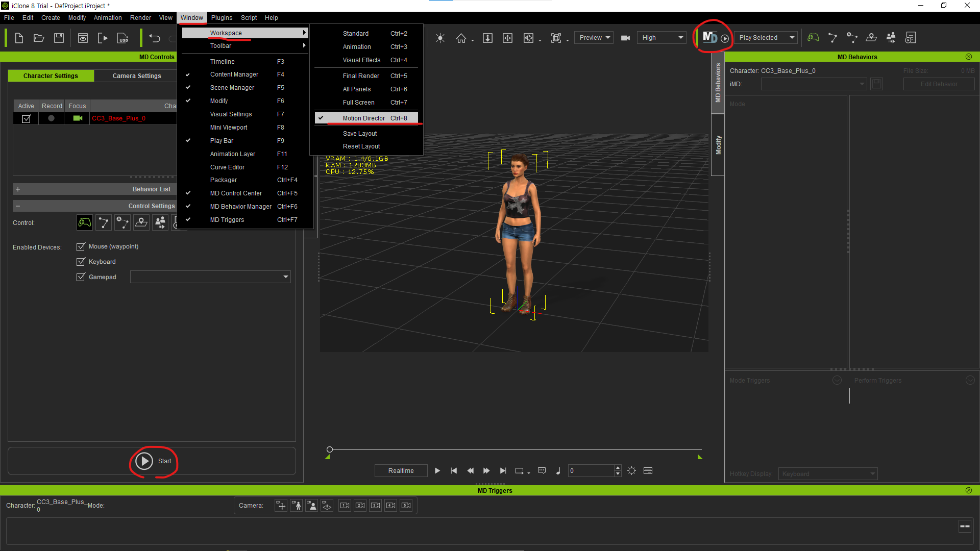
Task: Expand the Behavior List section
Action: [x=18, y=189]
